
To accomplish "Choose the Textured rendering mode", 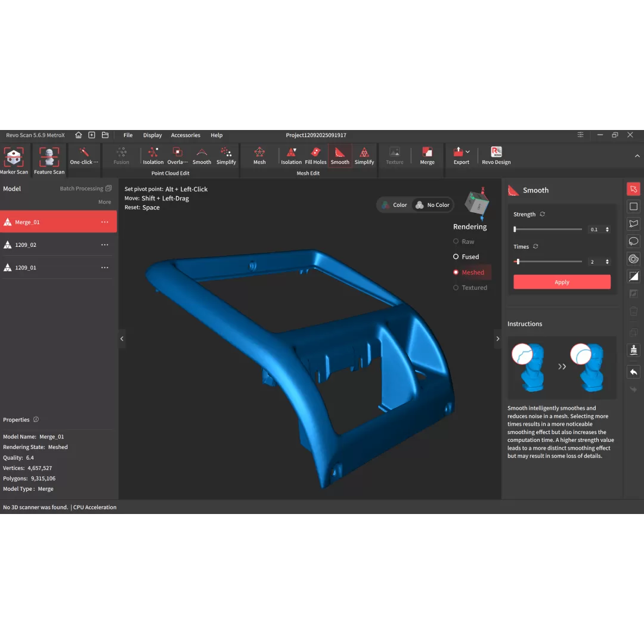I will (x=474, y=288).
